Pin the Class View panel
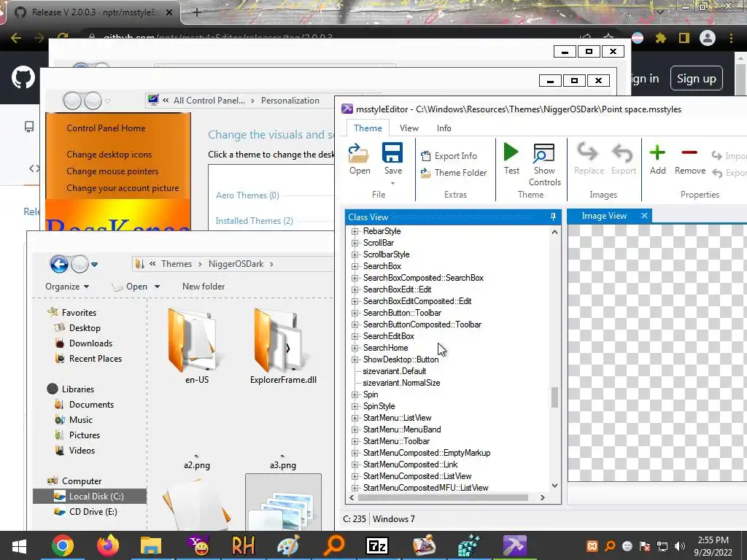747x560 pixels. pos(553,217)
